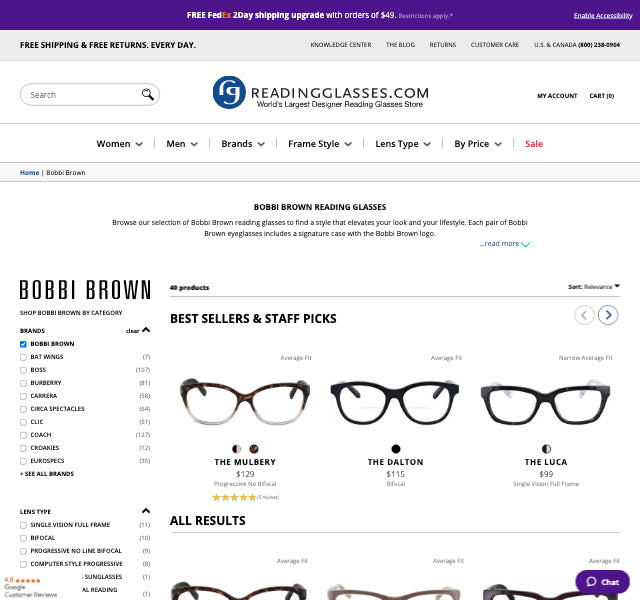Check the Boss brand filter
The image size is (640, 600).
pos(23,370)
